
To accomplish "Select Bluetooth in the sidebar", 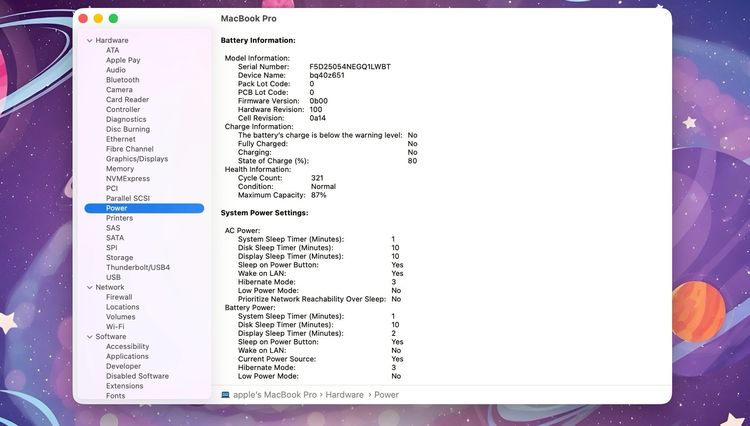I will (x=122, y=80).
